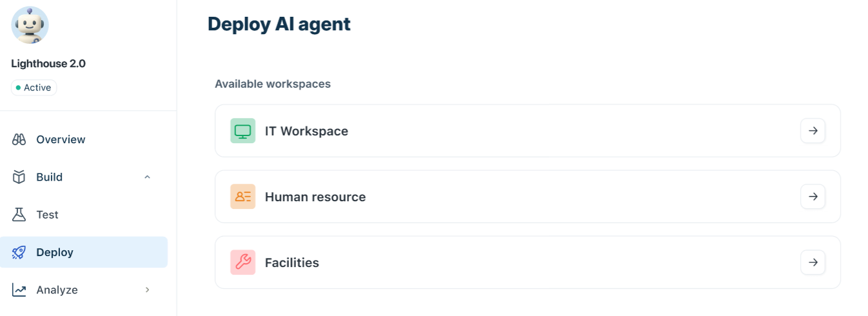The width and height of the screenshot is (868, 316).
Task: Click the flask icon beside Test
Action: click(19, 214)
